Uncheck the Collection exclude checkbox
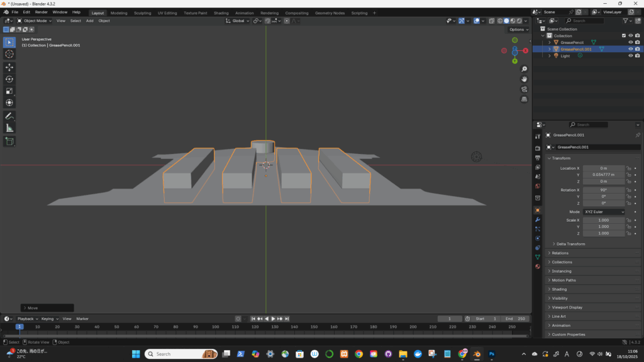The height and width of the screenshot is (362, 644). [623, 36]
